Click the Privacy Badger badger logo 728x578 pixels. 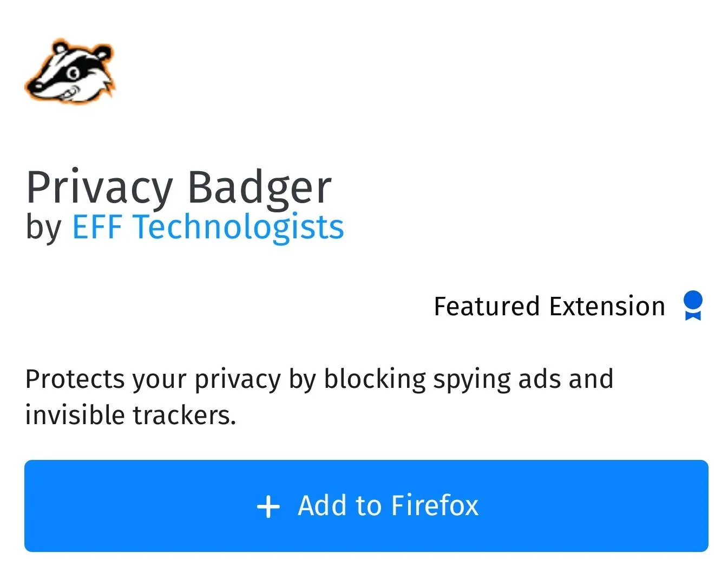click(x=70, y=72)
